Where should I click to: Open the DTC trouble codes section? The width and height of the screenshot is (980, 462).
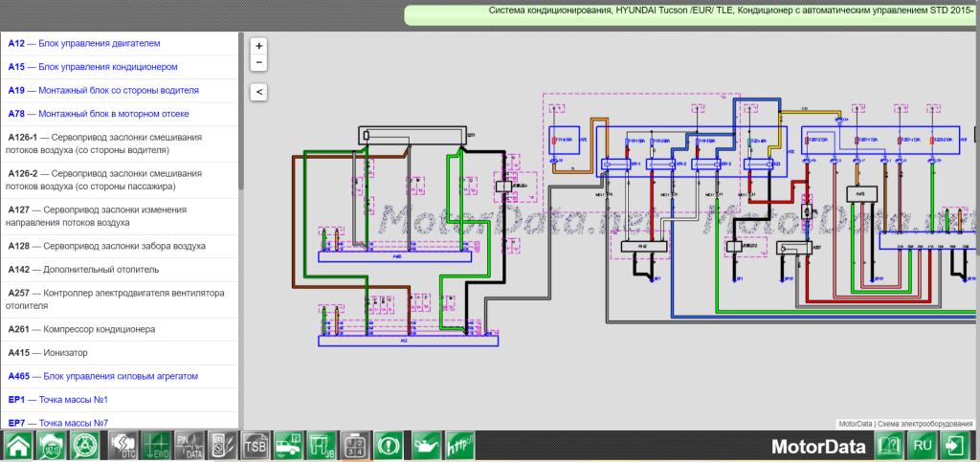tap(122, 446)
